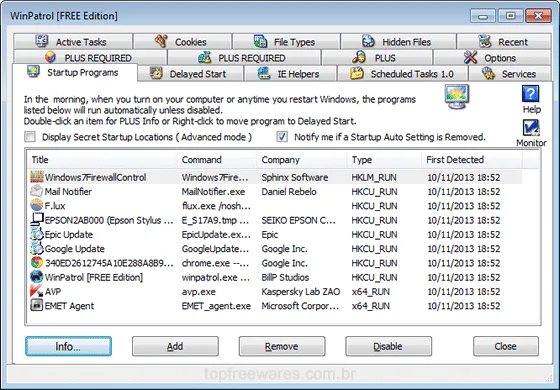Click the Mail Notifier envelope icon
Viewport: 560px width, 390px height.
tap(37, 191)
